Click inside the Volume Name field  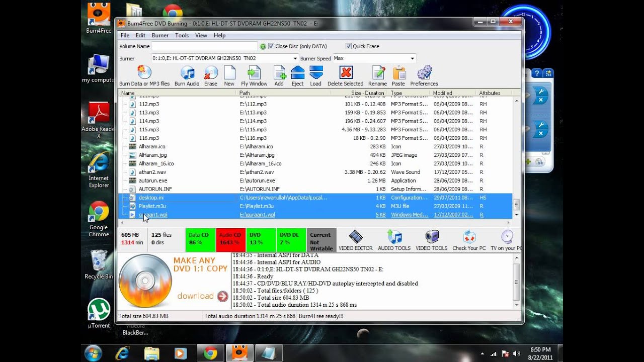[x=204, y=46]
